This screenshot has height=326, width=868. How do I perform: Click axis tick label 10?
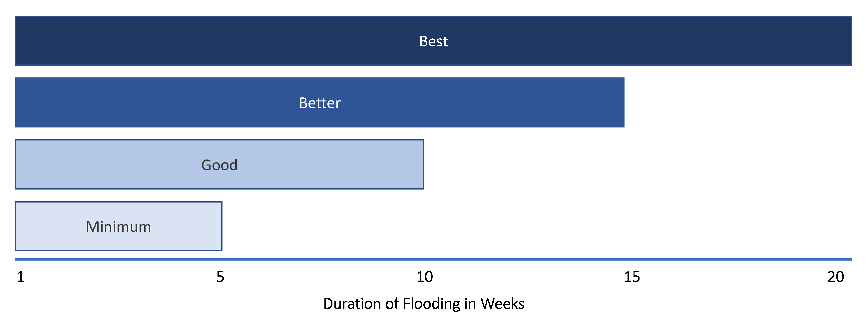[425, 277]
